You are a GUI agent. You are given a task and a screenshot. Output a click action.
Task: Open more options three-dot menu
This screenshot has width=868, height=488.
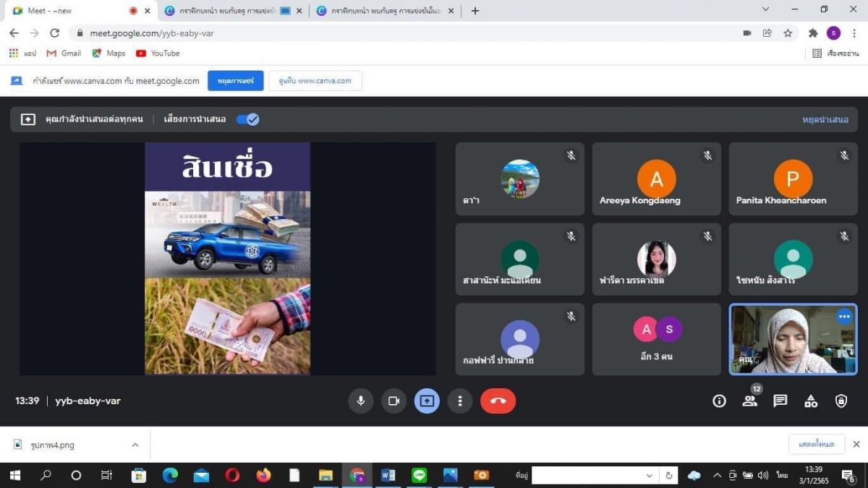click(x=460, y=401)
